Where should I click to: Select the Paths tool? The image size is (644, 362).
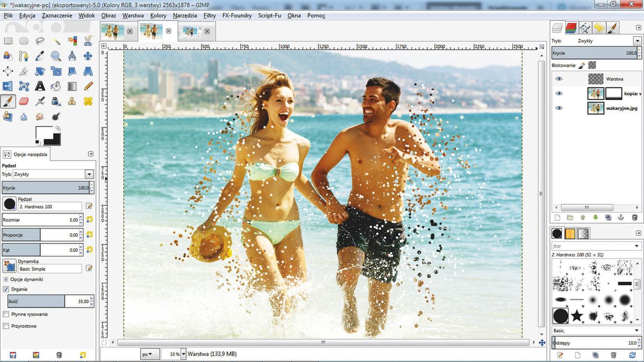[x=24, y=56]
